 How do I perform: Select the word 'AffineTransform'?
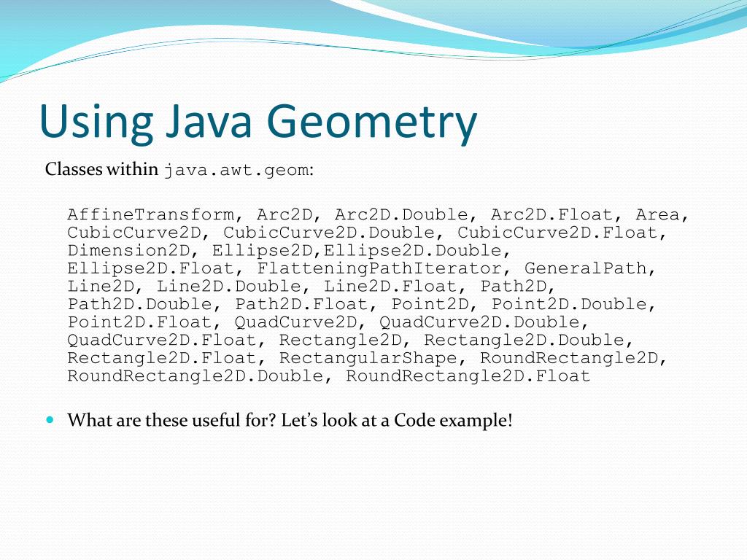pos(151,215)
